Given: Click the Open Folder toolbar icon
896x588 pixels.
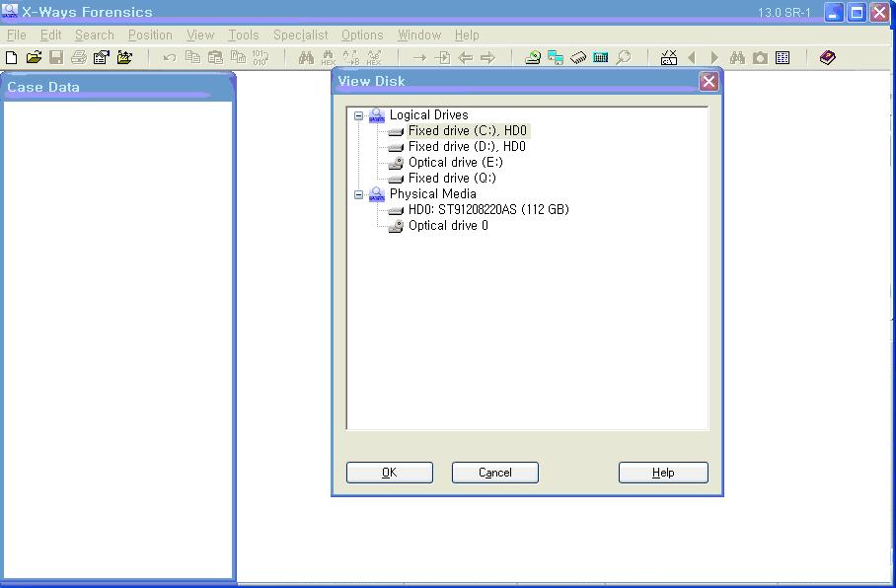Looking at the screenshot, I should pyautogui.click(x=124, y=57).
